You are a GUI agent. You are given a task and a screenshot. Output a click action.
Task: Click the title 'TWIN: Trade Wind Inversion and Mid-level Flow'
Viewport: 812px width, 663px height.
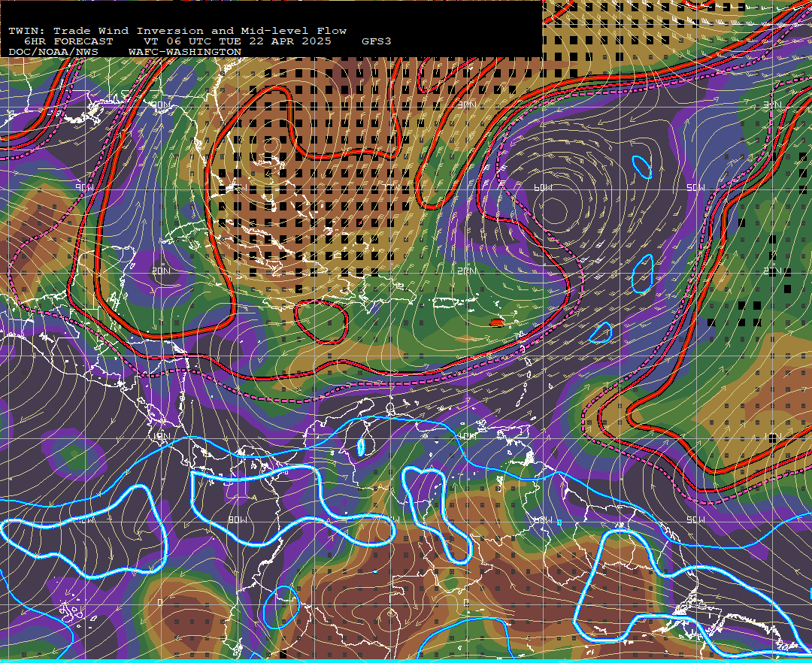pyautogui.click(x=177, y=31)
